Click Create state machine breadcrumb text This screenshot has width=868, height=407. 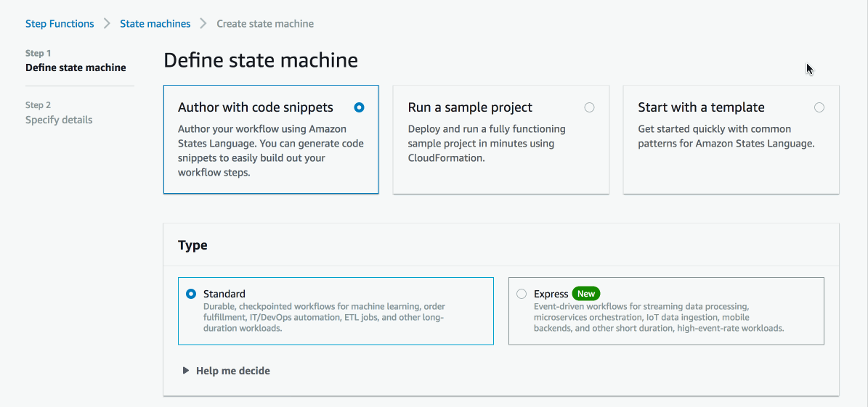click(265, 24)
